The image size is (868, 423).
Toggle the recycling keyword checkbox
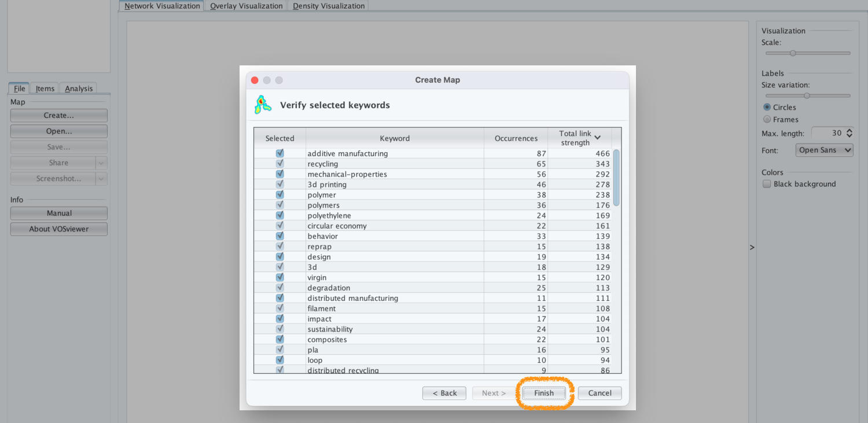click(280, 164)
